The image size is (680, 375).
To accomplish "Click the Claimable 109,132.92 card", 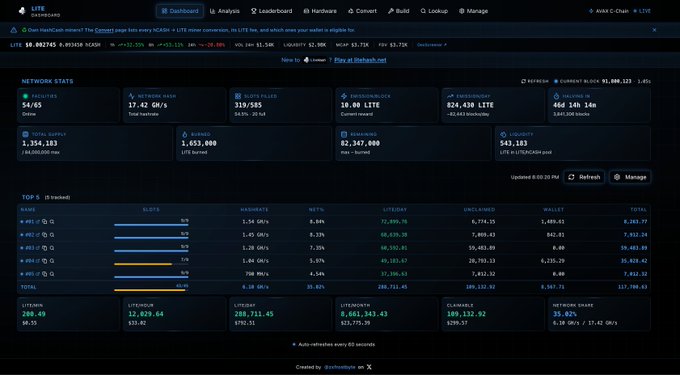I will pos(493,314).
